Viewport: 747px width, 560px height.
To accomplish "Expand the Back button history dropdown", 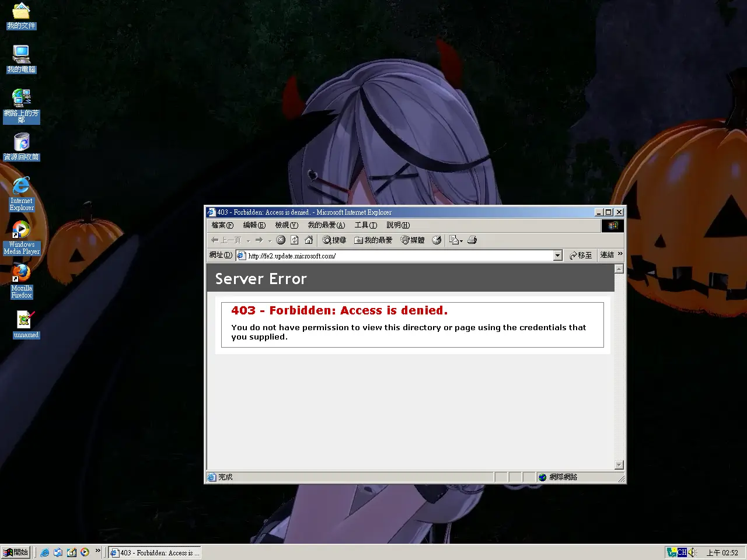I will [x=248, y=240].
